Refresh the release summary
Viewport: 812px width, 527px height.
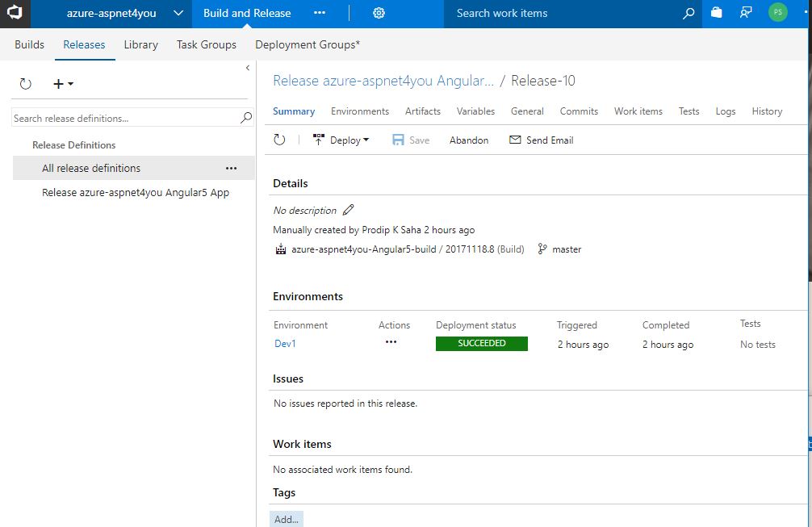tap(279, 140)
